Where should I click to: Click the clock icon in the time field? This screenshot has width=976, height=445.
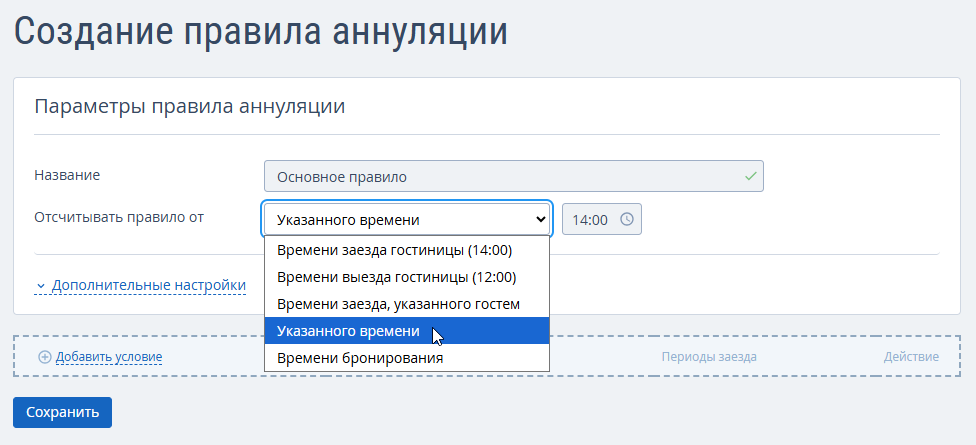(627, 219)
